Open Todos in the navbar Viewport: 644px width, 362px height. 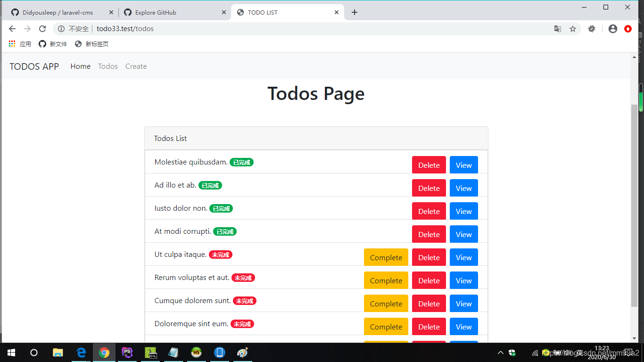click(108, 66)
